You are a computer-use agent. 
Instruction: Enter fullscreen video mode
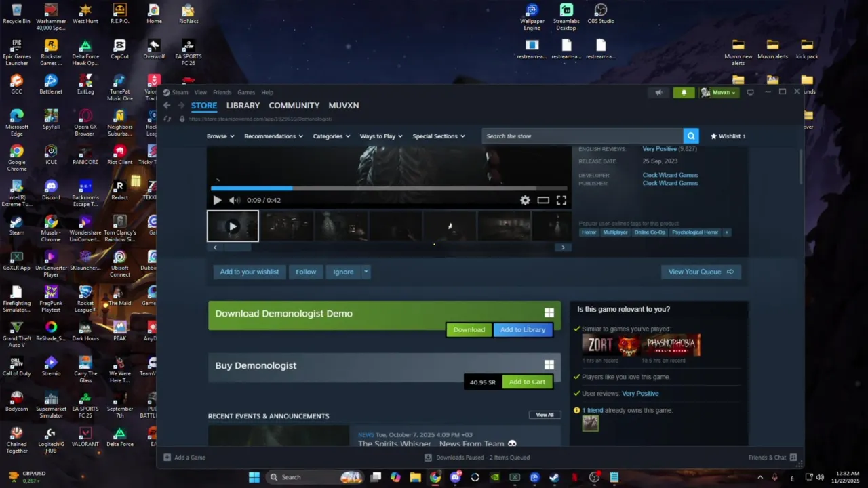pyautogui.click(x=561, y=200)
